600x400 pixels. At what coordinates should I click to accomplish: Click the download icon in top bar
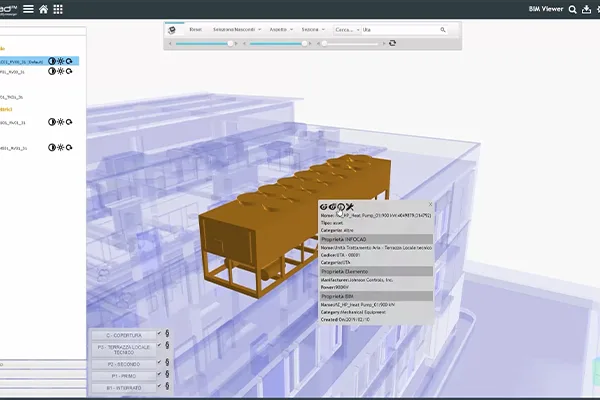[x=586, y=10]
